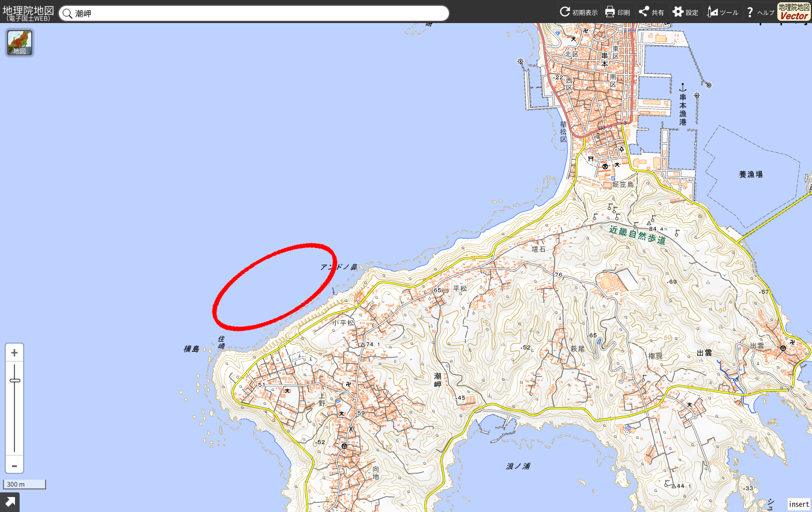
Task: Open the 地図 layer selector thumbnail
Action: [x=20, y=43]
